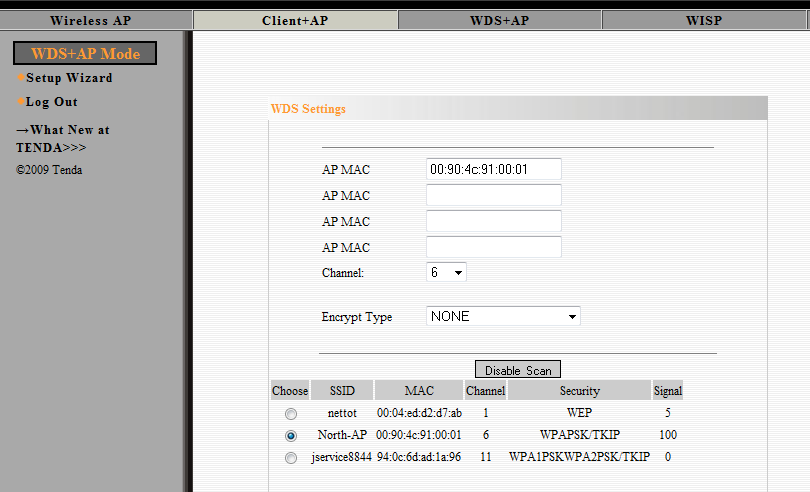810x492 pixels.
Task: Click the ©2009 Tenda copyright text
Action: (49, 170)
